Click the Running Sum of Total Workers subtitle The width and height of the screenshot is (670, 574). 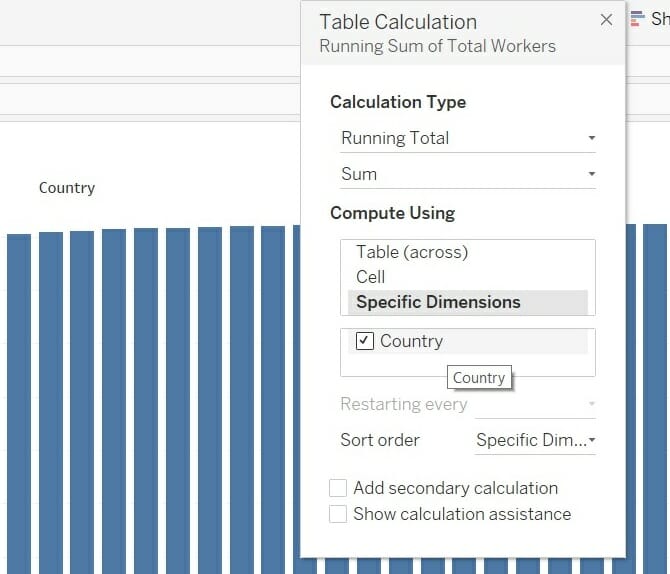coord(437,46)
